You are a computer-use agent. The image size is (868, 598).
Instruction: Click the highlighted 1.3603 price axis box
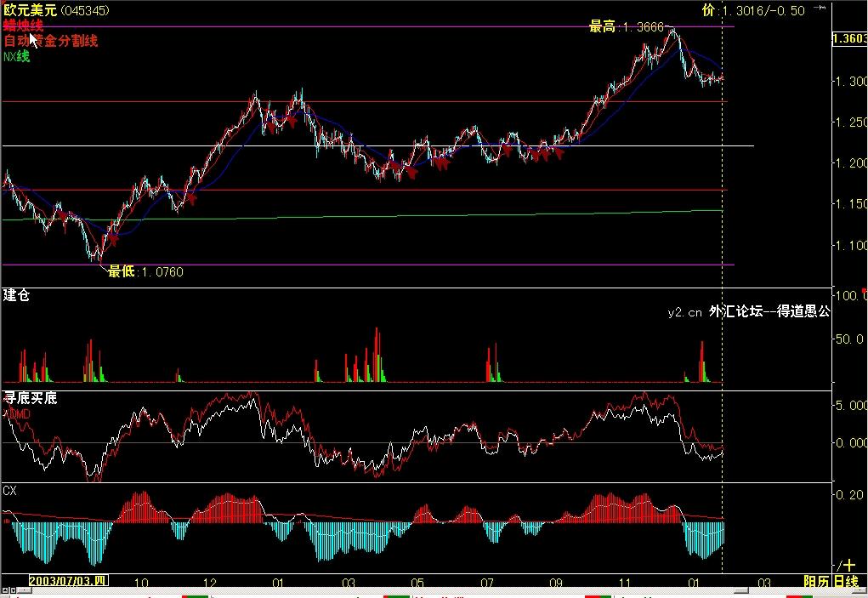click(x=849, y=39)
